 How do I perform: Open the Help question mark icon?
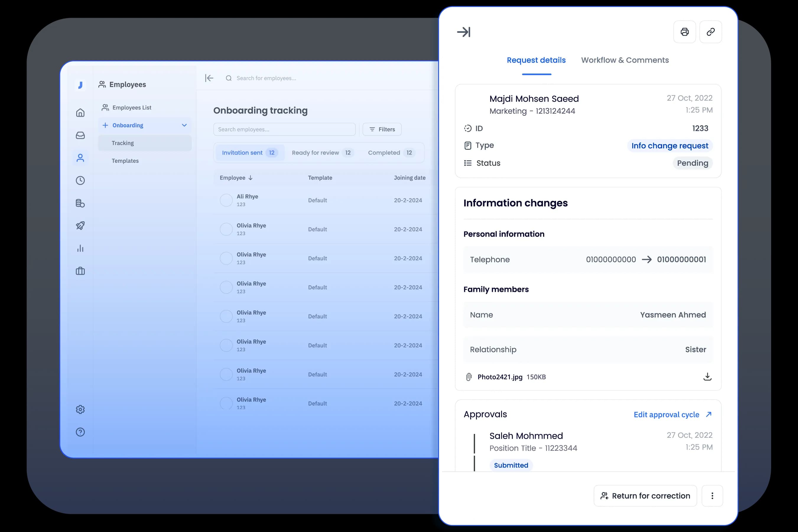80,432
